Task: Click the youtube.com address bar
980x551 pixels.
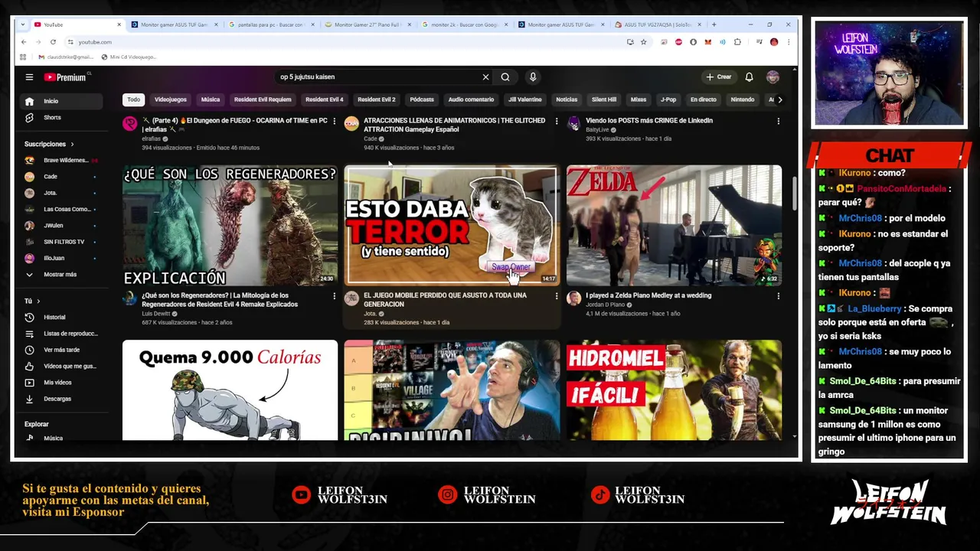Action: click(x=345, y=42)
